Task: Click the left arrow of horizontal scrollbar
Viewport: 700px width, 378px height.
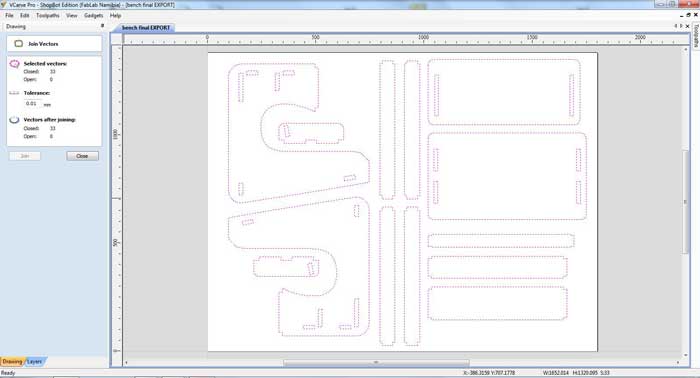Action: 126,362
